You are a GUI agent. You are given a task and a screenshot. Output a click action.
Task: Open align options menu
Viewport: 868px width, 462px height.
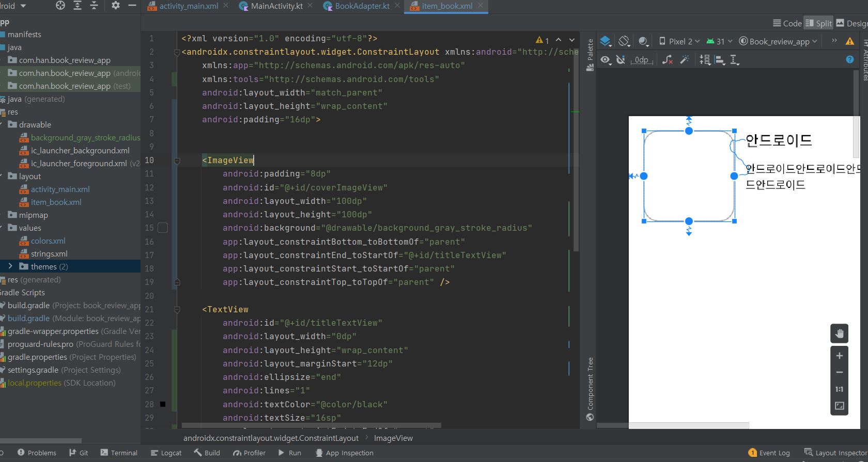[x=720, y=60]
